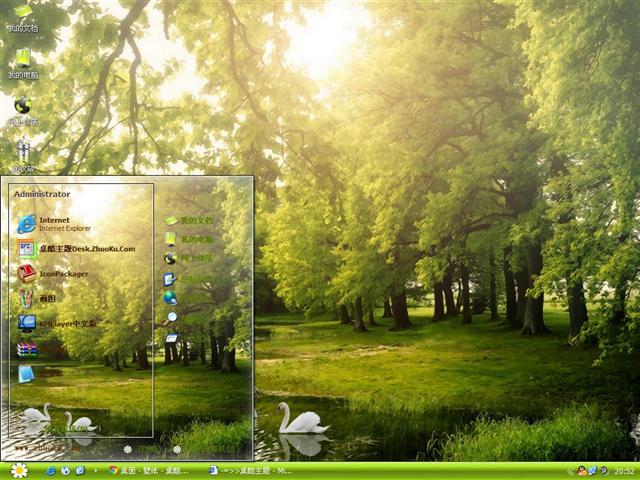Open 网上邻居 in Start menu right pane

[189, 258]
